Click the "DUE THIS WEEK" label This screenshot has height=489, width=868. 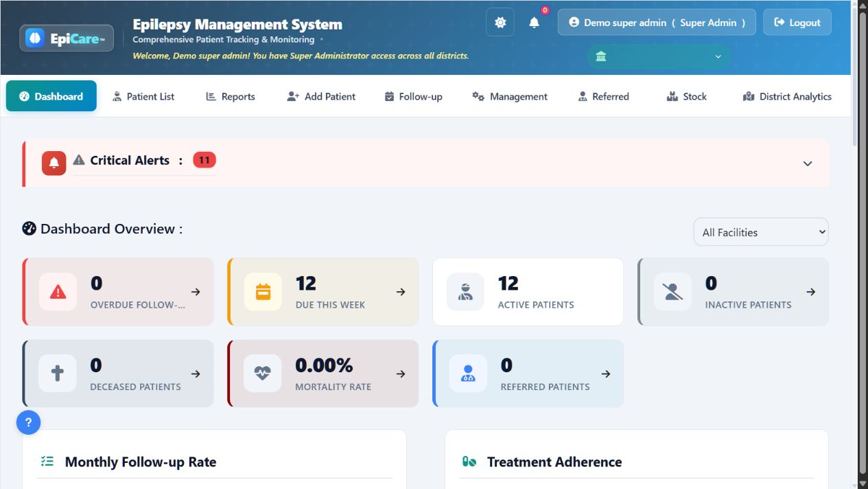pos(330,305)
